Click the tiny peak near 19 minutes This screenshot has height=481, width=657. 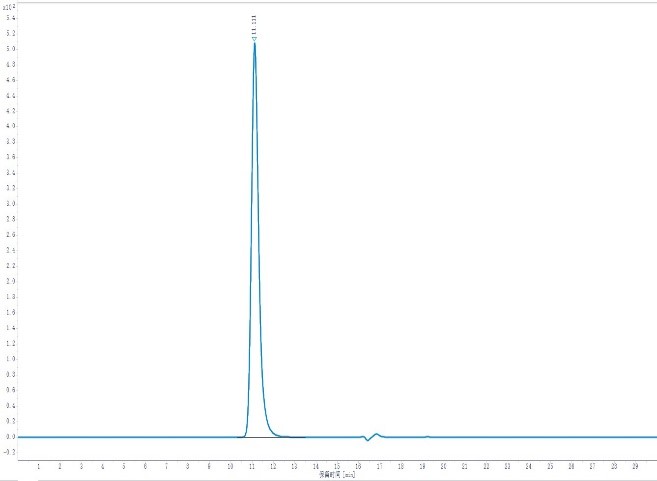(428, 436)
